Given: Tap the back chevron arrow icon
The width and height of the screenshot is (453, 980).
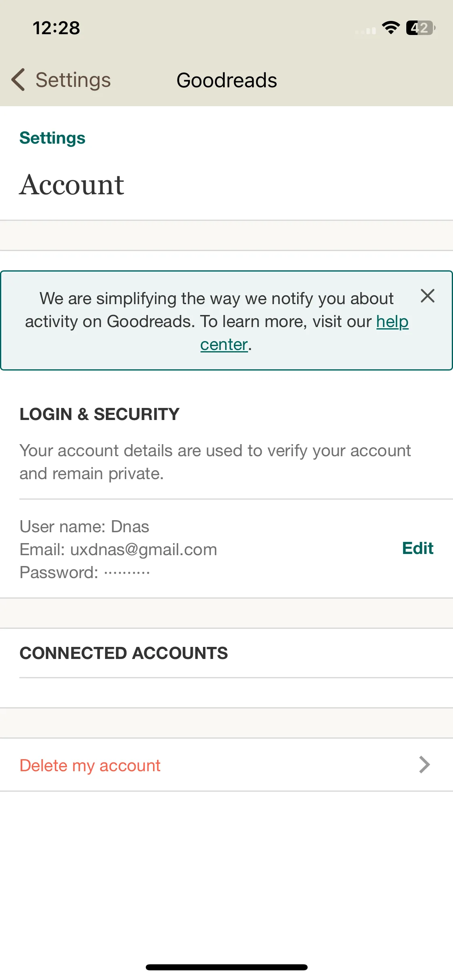Looking at the screenshot, I should point(18,80).
